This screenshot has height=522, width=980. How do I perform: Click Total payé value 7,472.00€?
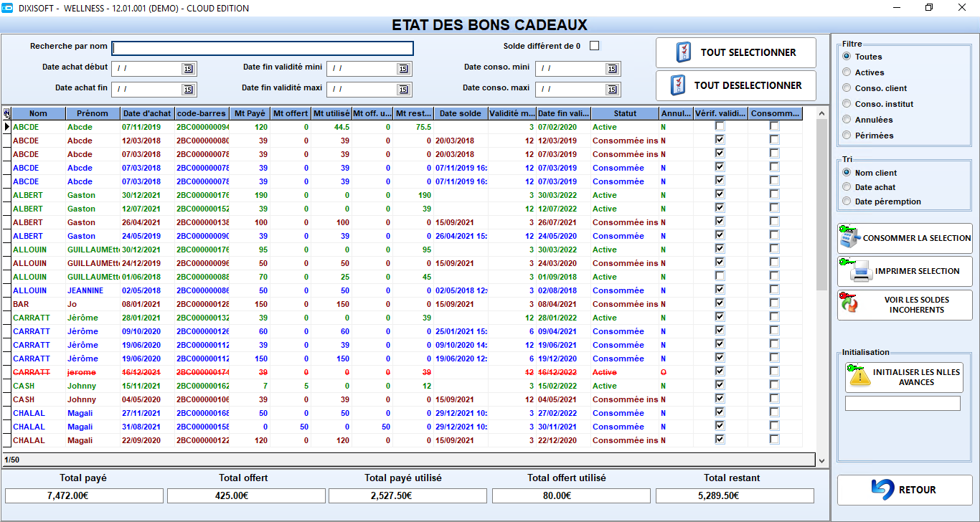coord(85,496)
